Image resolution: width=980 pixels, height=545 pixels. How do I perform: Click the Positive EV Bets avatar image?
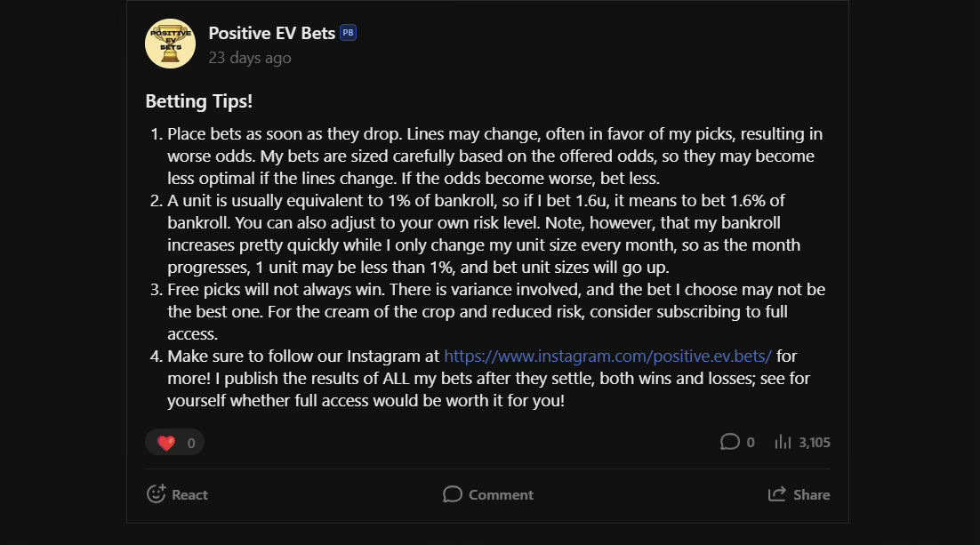pyautogui.click(x=170, y=43)
